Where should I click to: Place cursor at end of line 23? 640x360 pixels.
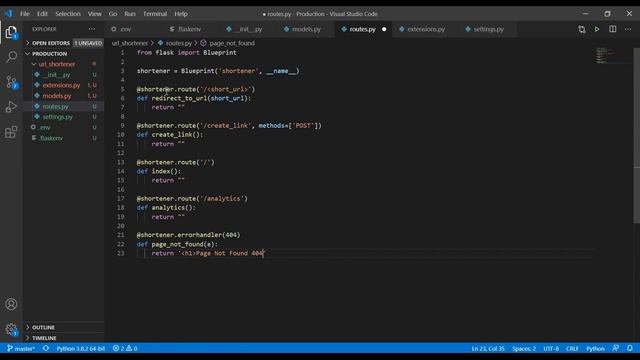[264, 253]
